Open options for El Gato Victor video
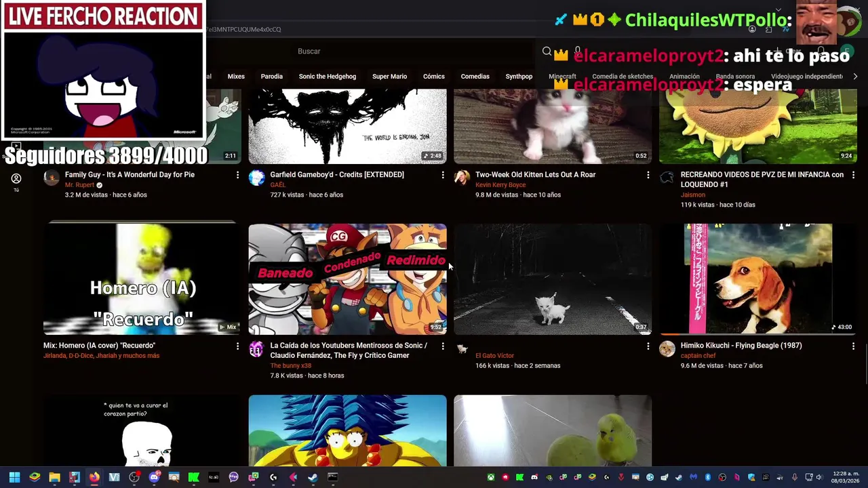The width and height of the screenshot is (868, 488). pos(648,346)
